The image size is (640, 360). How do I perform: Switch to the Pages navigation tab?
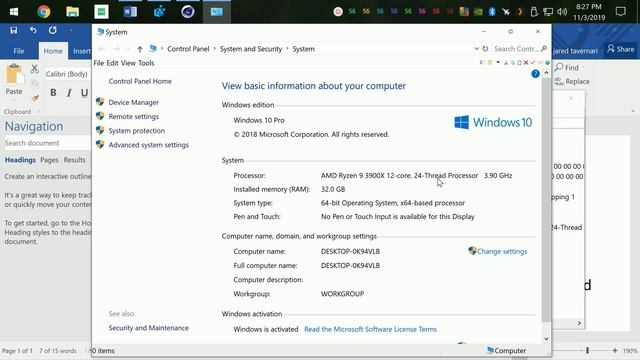pos(49,160)
